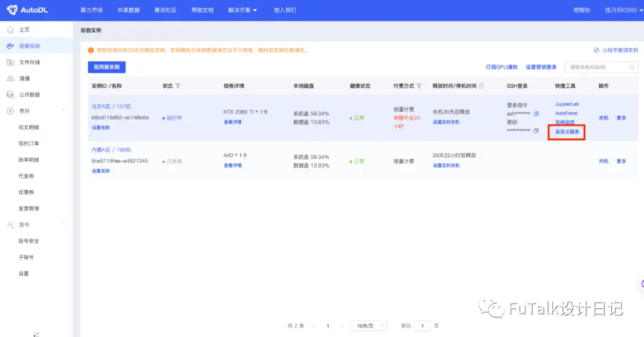Open the 10条/页 page size dropdown
Viewport: 644px width, 337px height.
coord(369,326)
